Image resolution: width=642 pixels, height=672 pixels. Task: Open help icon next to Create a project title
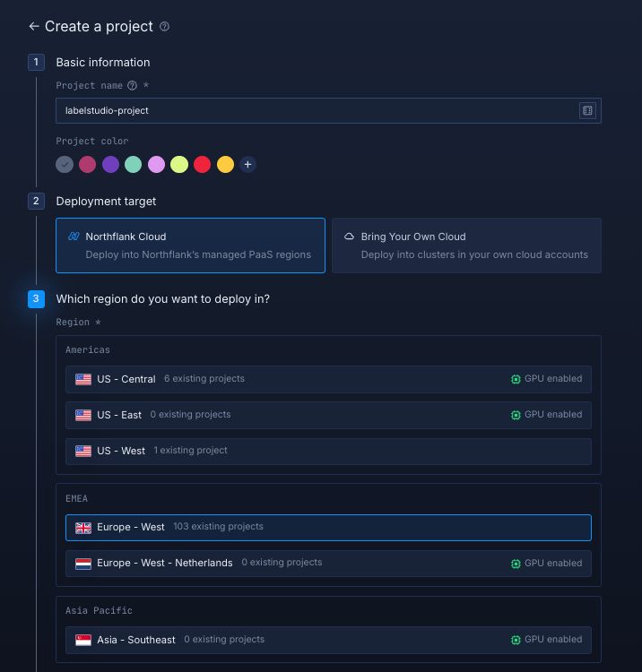[164, 27]
